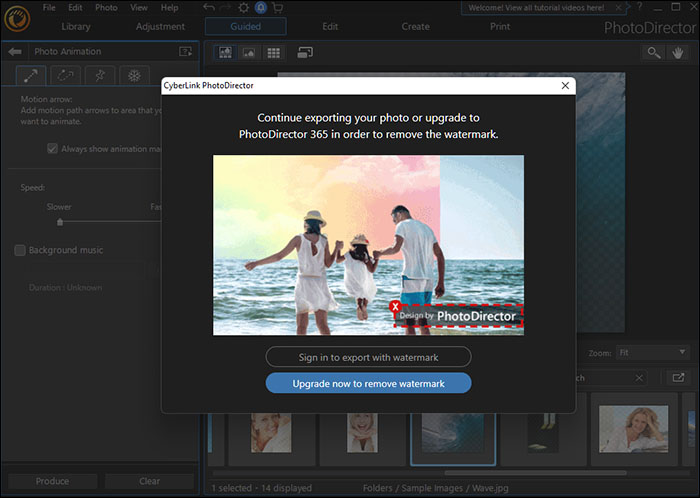Click the back arrow beside Photo Animation
The width and height of the screenshot is (700, 498).
[15, 51]
